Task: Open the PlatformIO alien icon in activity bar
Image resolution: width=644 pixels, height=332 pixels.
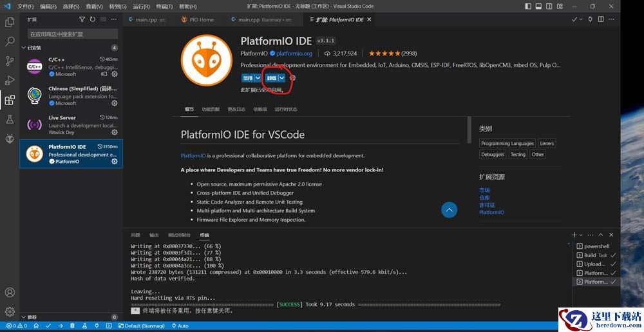Action: (10, 139)
